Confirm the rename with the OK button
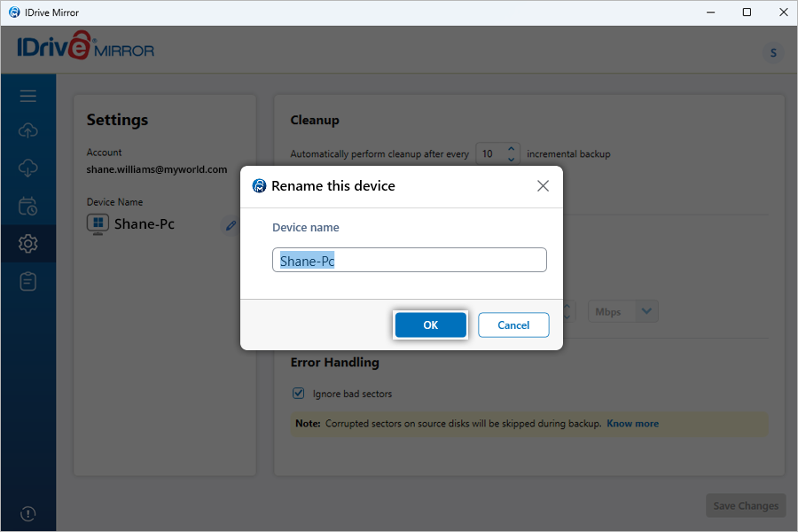Image resolution: width=798 pixels, height=532 pixels. (x=430, y=325)
